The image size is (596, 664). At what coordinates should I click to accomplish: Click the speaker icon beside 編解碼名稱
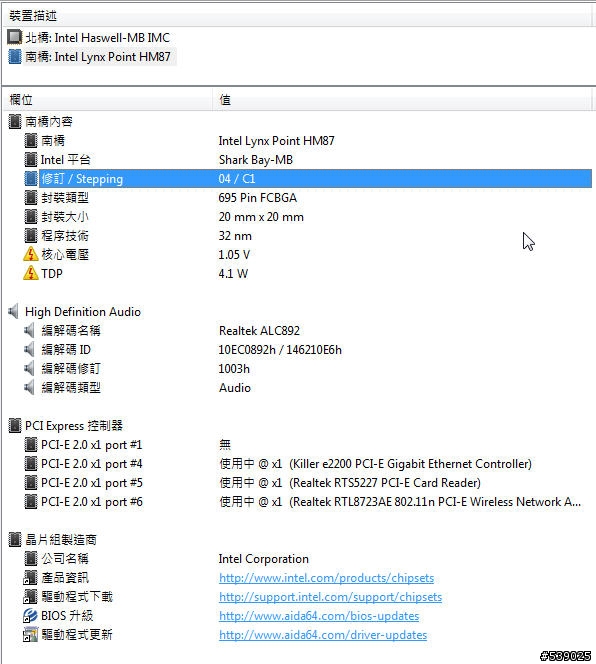click(x=29, y=330)
